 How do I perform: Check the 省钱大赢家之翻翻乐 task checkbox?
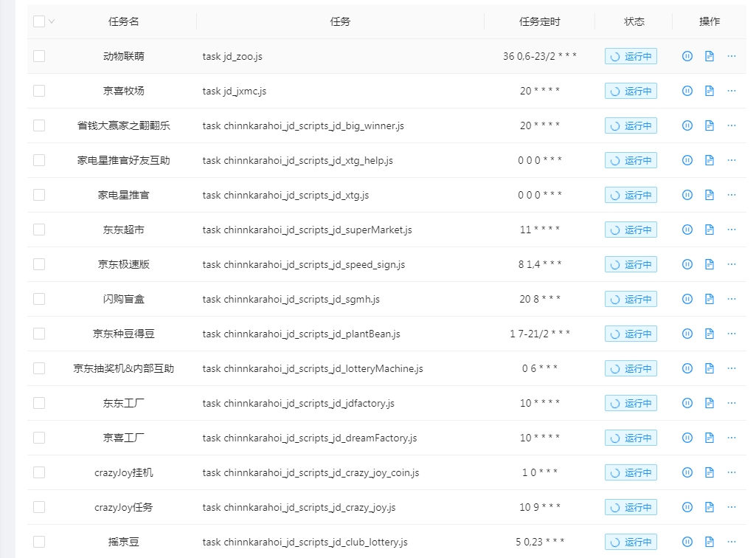(x=38, y=125)
